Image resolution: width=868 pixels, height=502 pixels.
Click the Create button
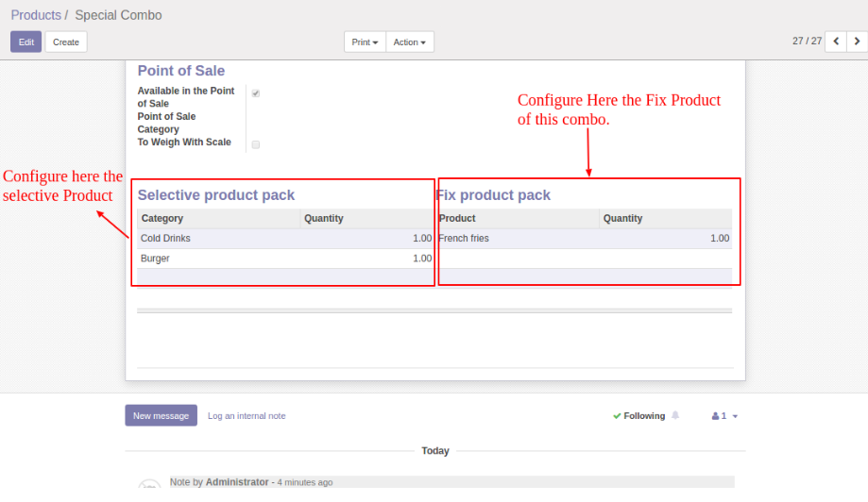coord(66,42)
